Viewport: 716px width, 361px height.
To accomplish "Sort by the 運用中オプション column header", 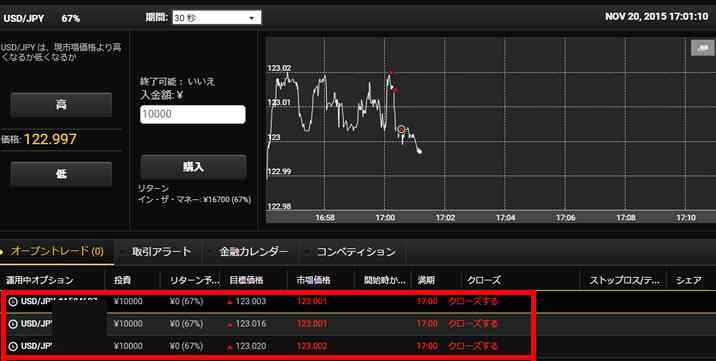I will coord(40,280).
